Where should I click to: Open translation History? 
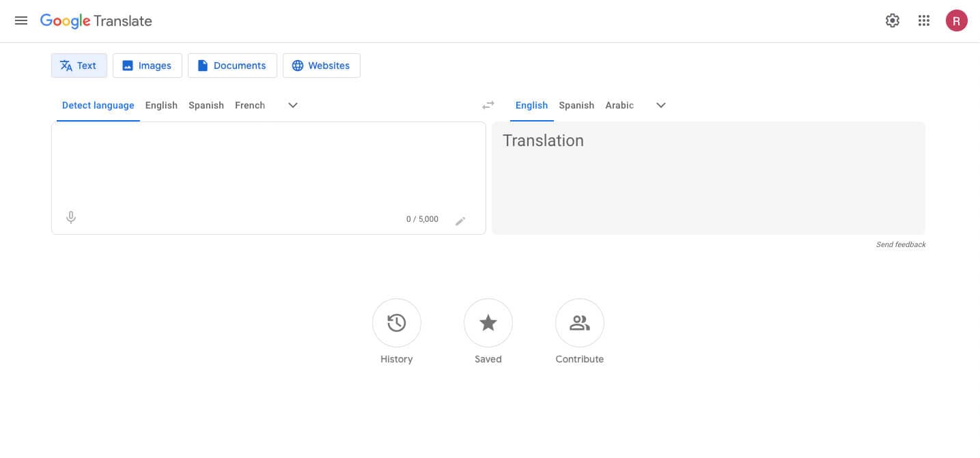(397, 323)
